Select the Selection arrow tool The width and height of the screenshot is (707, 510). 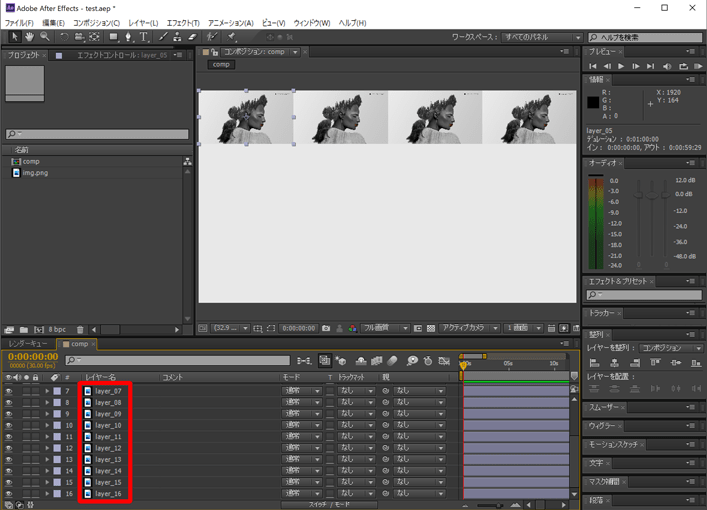click(14, 37)
